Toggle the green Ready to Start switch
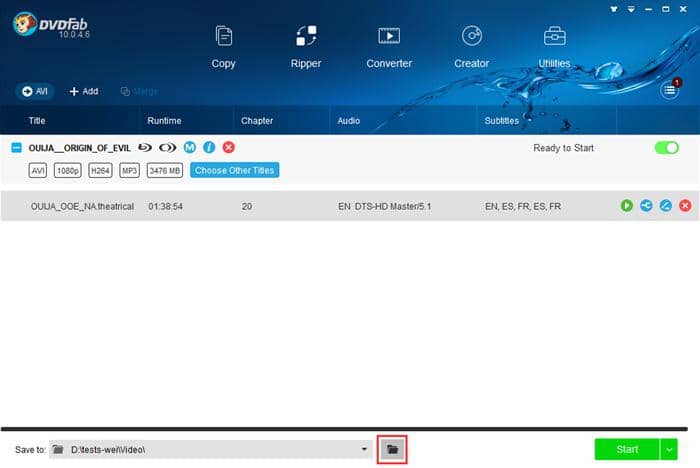 [667, 148]
